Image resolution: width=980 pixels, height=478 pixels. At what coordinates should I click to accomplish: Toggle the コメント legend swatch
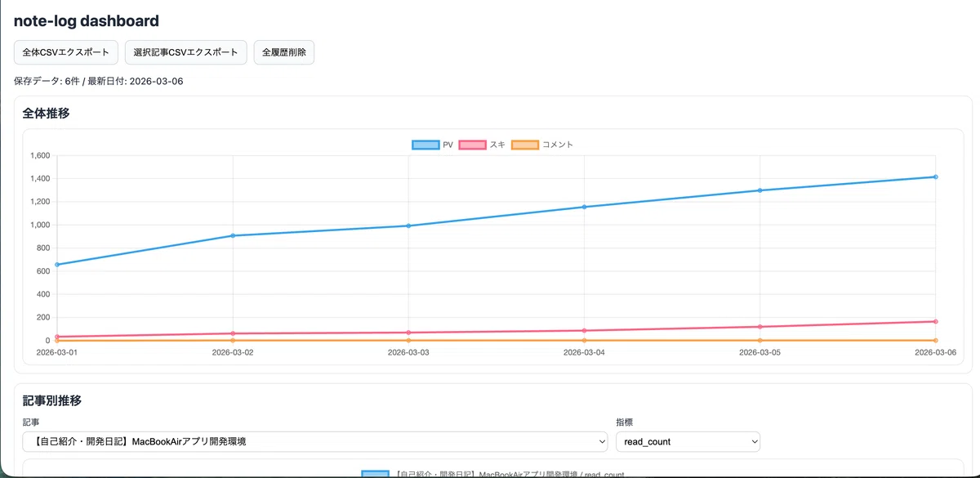tap(525, 145)
